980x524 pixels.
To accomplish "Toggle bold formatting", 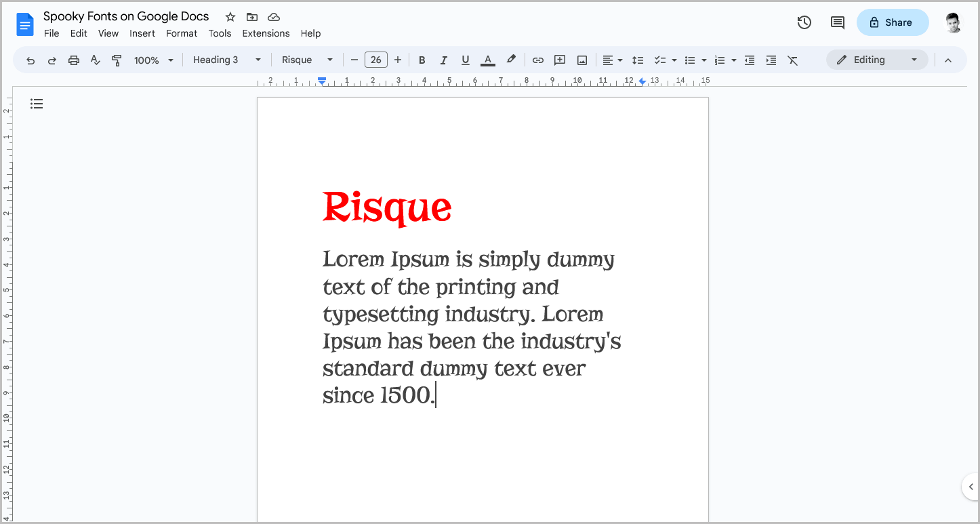I will pos(422,60).
